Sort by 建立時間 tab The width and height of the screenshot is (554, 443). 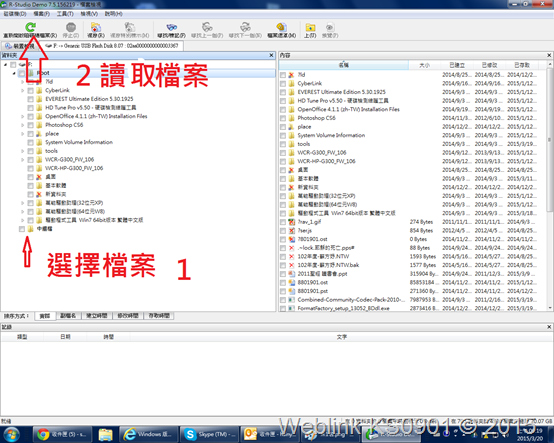96,316
